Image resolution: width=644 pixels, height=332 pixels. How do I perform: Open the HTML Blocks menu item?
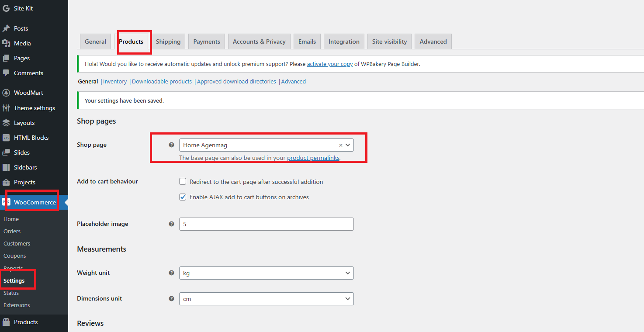click(34, 138)
